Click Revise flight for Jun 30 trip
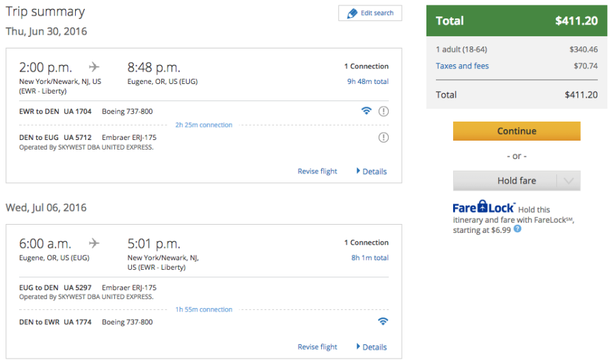The height and width of the screenshot is (364, 615). pos(317,171)
